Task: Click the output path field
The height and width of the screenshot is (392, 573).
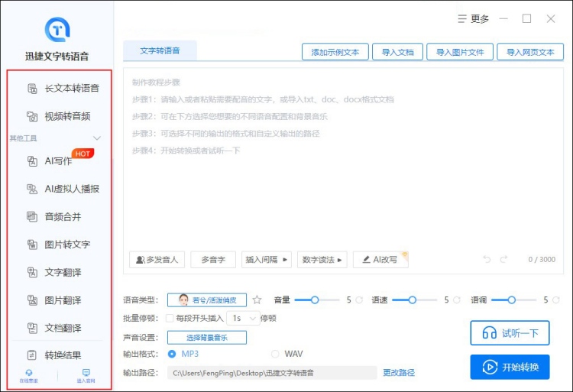Action: [x=272, y=373]
